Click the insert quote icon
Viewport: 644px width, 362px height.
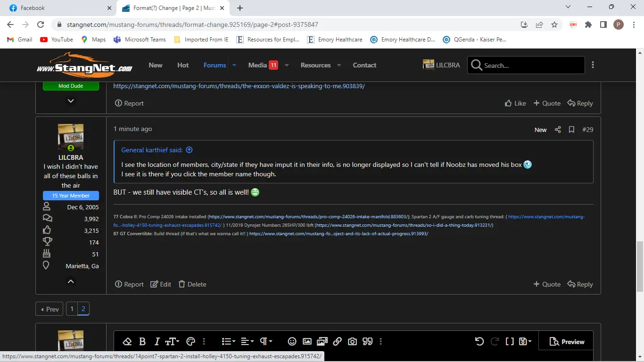[x=368, y=342]
